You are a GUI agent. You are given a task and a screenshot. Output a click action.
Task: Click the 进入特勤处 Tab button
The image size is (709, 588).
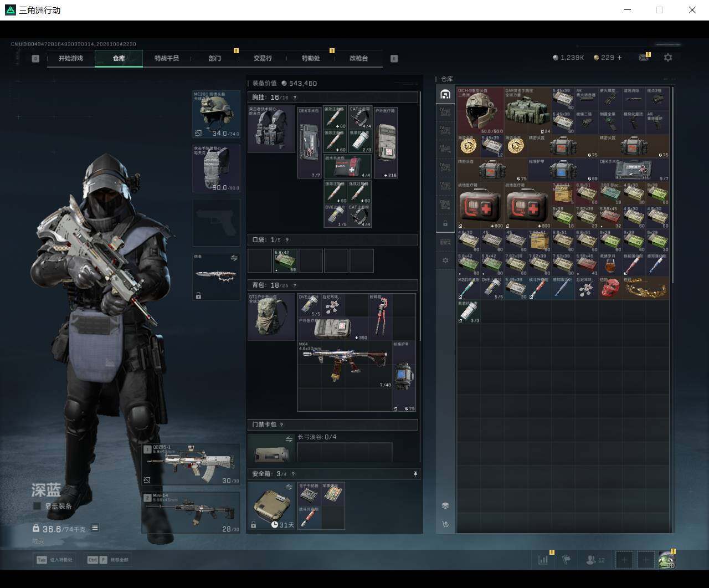[x=55, y=560]
